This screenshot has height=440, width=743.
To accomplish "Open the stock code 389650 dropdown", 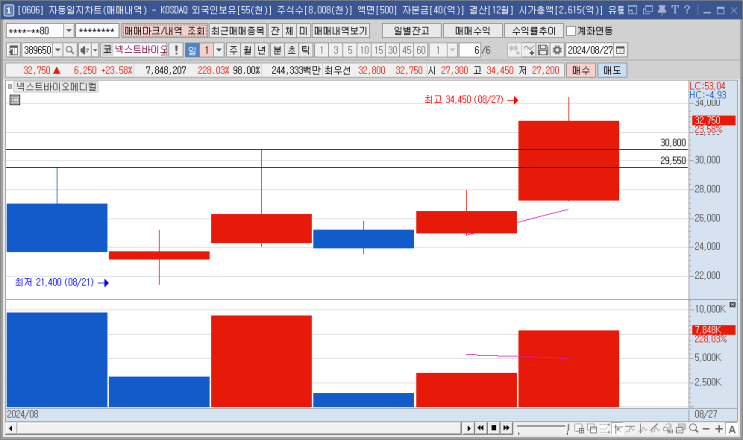I will pyautogui.click(x=58, y=50).
